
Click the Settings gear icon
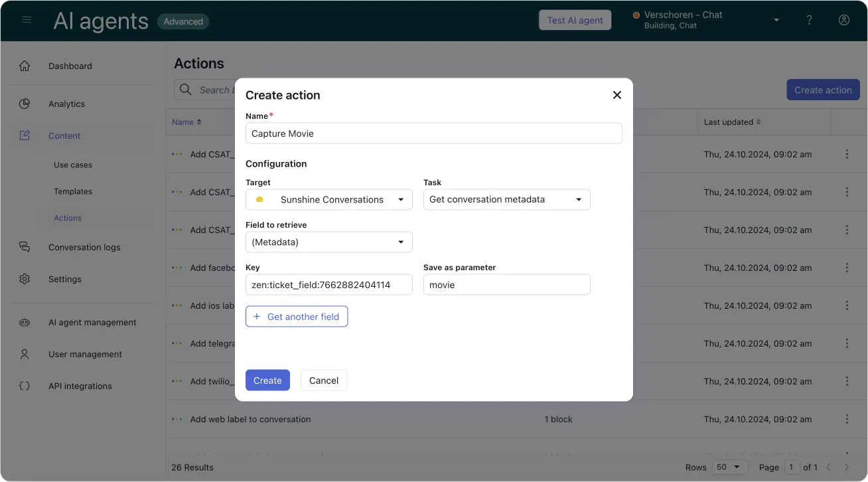(25, 279)
